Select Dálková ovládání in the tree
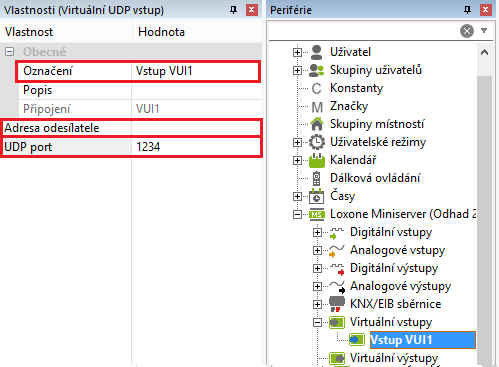 coord(375,178)
